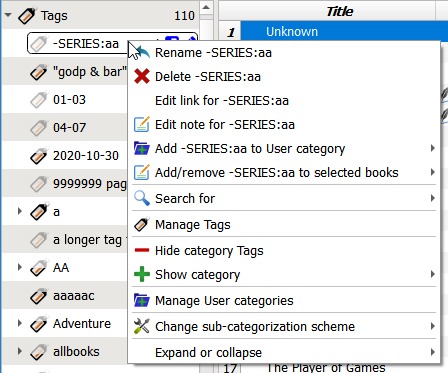Click the tag icon beside AA
The image size is (448, 373).
click(x=39, y=268)
